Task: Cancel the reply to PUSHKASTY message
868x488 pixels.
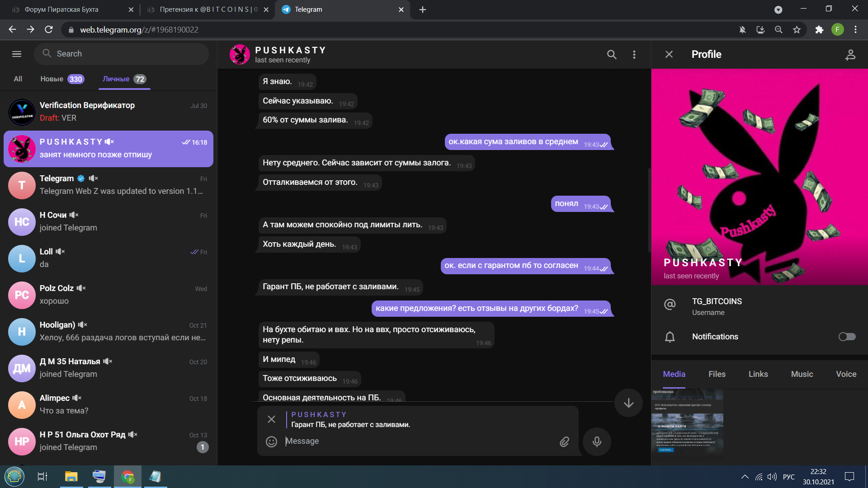Action: pos(271,419)
